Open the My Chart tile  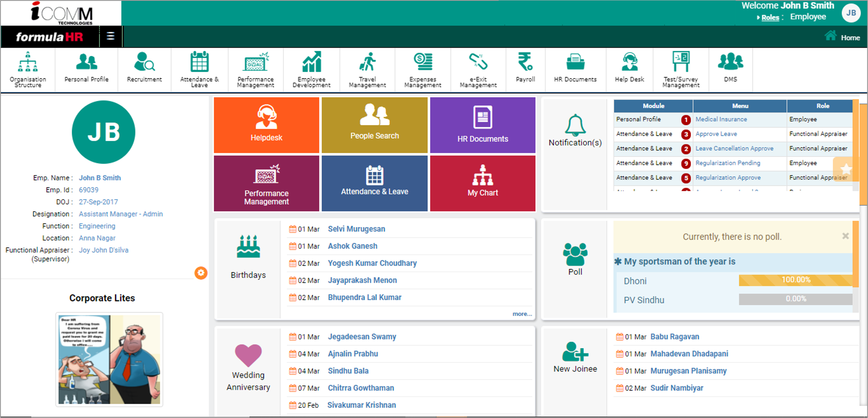[483, 183]
